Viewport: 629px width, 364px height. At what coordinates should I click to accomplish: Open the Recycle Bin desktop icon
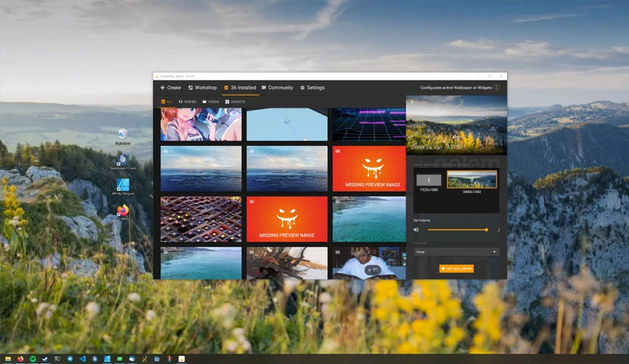[x=123, y=137]
